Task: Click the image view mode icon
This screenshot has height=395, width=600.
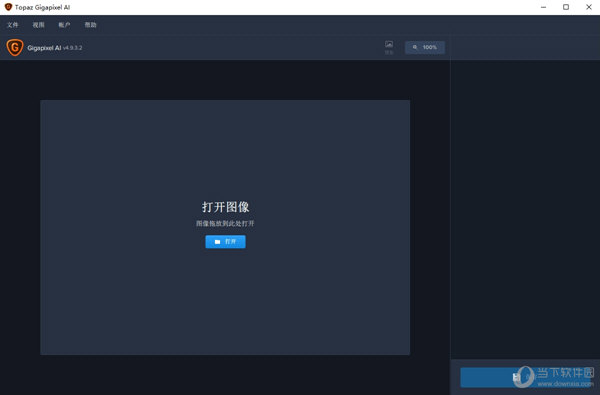Action: click(x=389, y=47)
